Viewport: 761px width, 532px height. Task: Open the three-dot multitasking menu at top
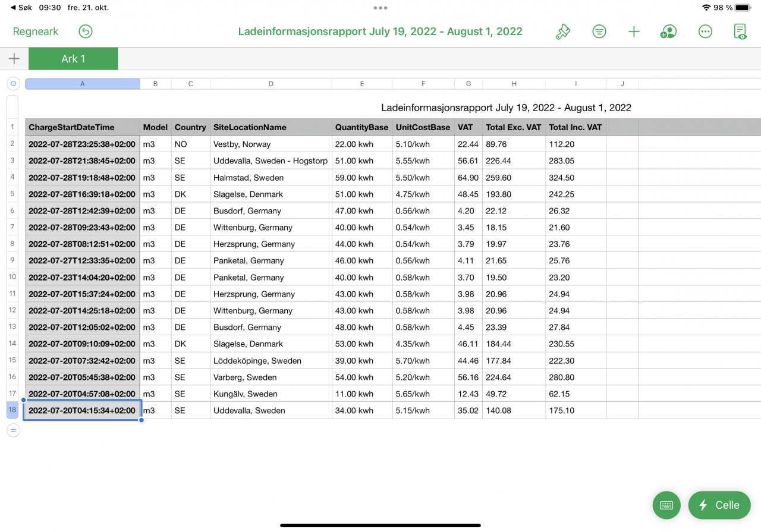380,8
